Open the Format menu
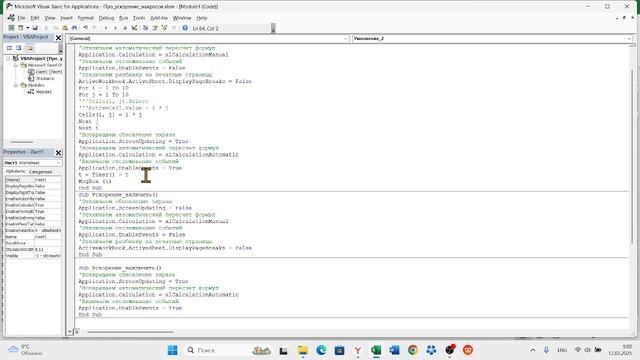 [x=85, y=18]
